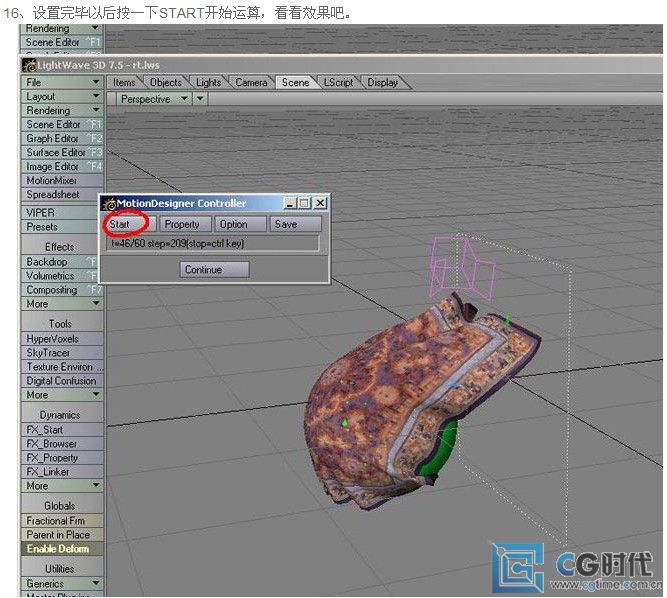Switch to the Camera tab
Image resolution: width=667 pixels, height=598 pixels.
point(251,83)
